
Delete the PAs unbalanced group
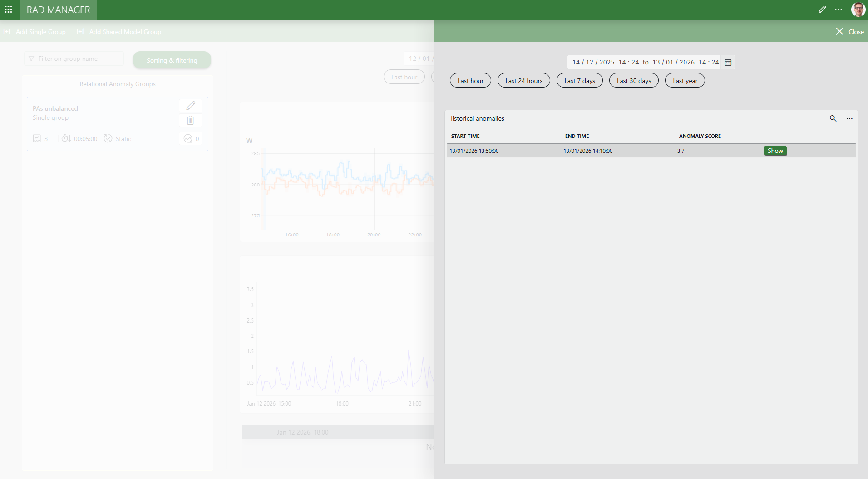[x=191, y=120]
